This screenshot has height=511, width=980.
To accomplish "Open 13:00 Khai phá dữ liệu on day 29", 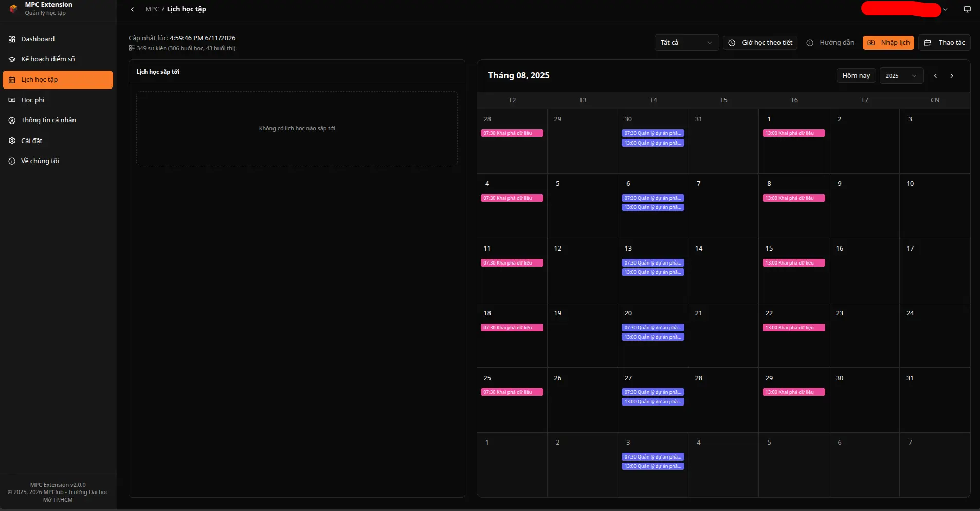I will coord(793,392).
